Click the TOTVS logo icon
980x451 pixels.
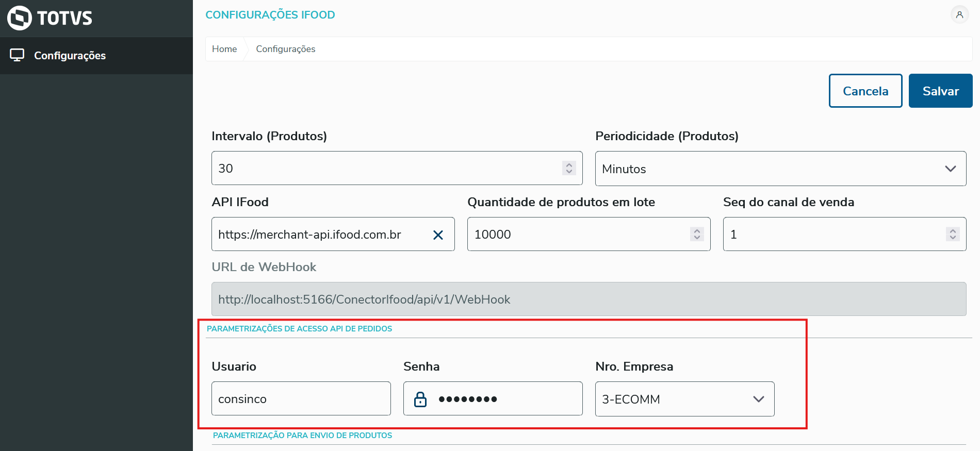pyautogui.click(x=20, y=18)
